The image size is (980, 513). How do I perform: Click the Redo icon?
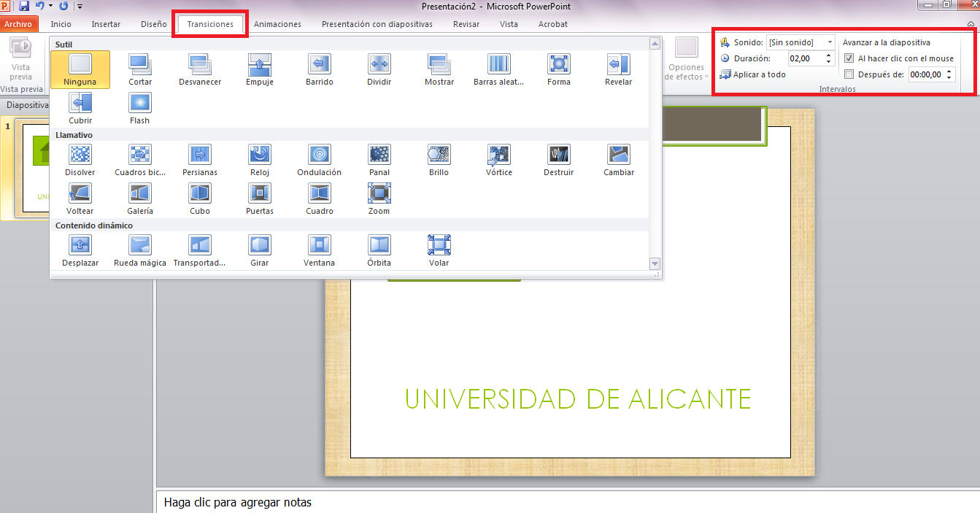(63, 7)
